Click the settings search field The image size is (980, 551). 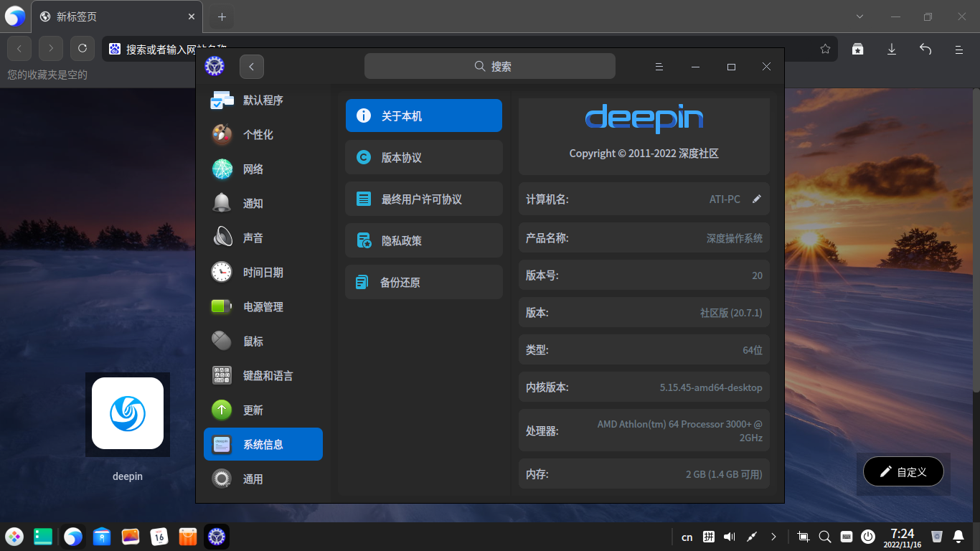[x=489, y=65]
